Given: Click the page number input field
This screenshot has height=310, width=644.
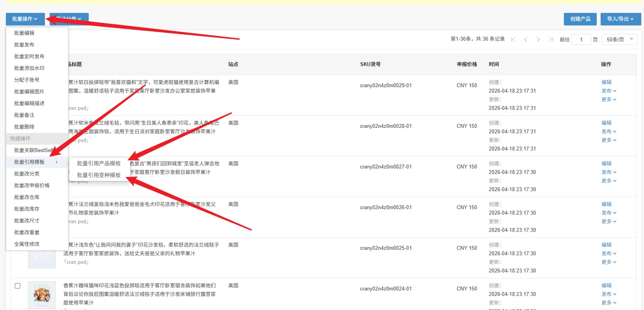Looking at the screenshot, I should click(581, 39).
